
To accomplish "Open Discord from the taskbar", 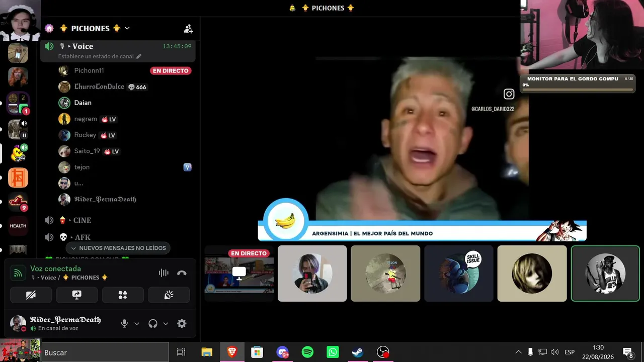I will (282, 352).
